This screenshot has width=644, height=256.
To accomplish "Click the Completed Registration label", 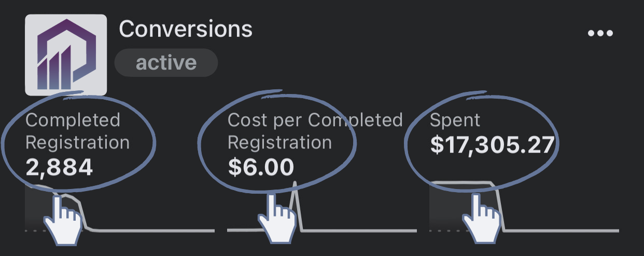I will click(x=77, y=131).
